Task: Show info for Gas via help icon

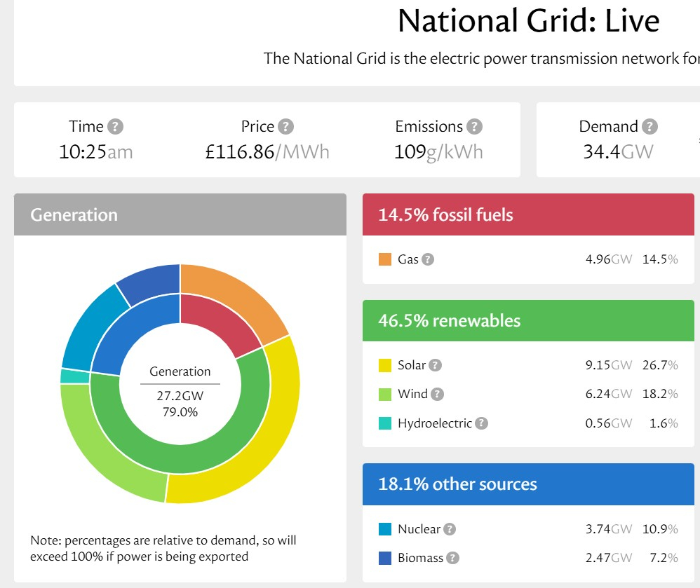Action: (x=428, y=259)
